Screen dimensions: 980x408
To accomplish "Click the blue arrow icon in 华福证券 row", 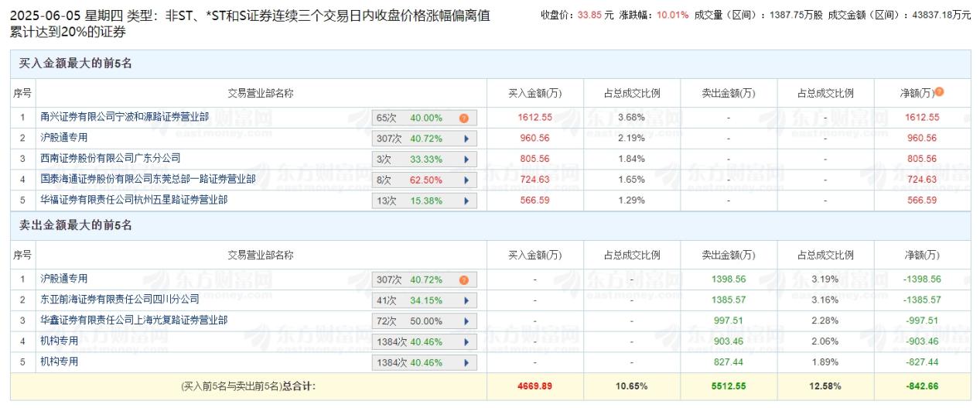I will tap(466, 201).
